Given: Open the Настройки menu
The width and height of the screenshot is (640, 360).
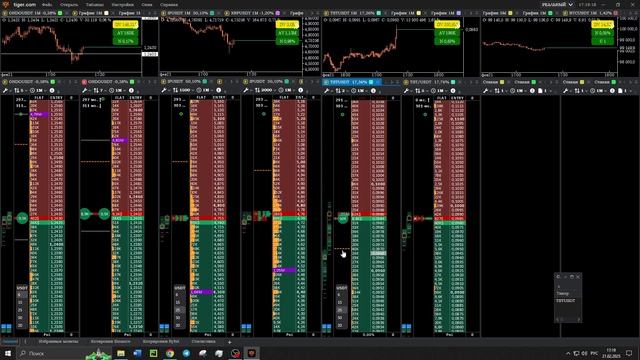Looking at the screenshot, I should click(x=122, y=4).
